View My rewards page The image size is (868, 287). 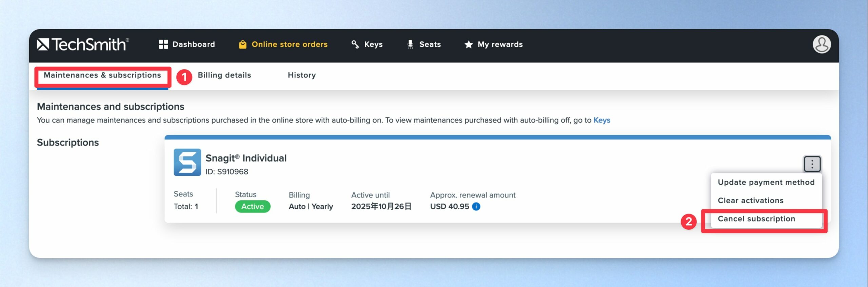coord(494,44)
